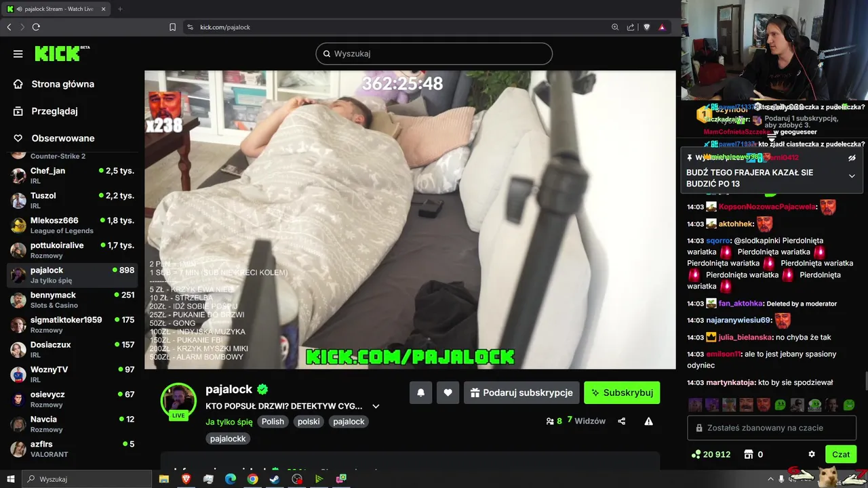Click the Wyszukaj search box on Kick
868x488 pixels.
click(x=434, y=54)
